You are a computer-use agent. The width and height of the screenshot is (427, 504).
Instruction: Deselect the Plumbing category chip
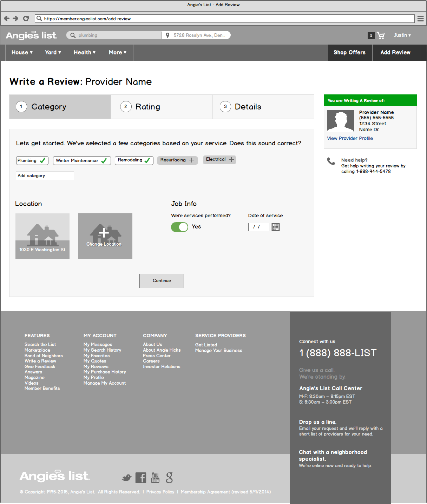click(32, 160)
